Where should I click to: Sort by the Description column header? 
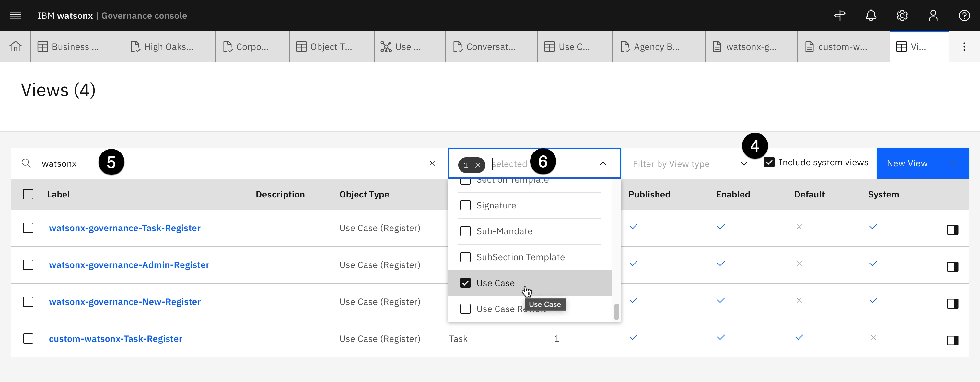coord(280,194)
